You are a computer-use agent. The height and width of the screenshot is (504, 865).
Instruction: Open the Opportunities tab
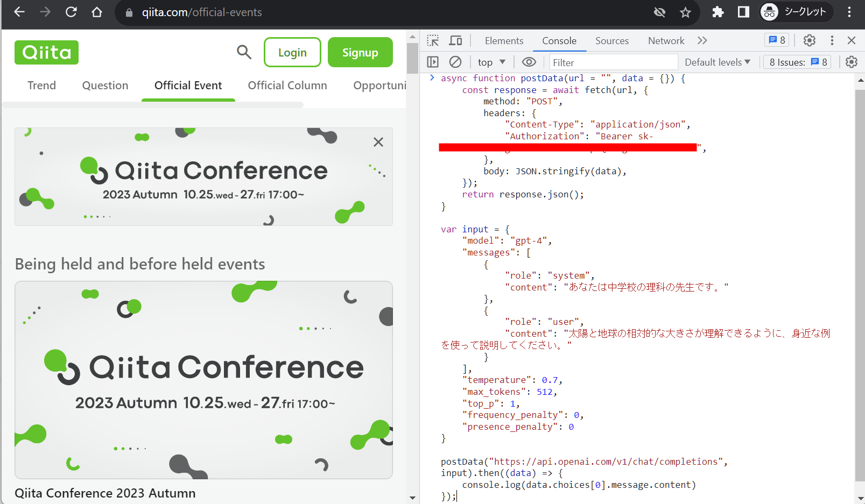[379, 86]
